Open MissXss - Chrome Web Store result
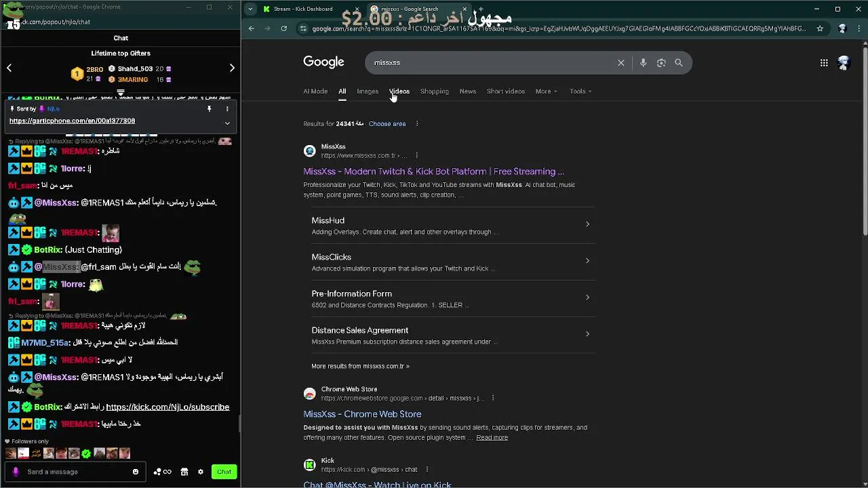The height and width of the screenshot is (488, 868). point(362,414)
